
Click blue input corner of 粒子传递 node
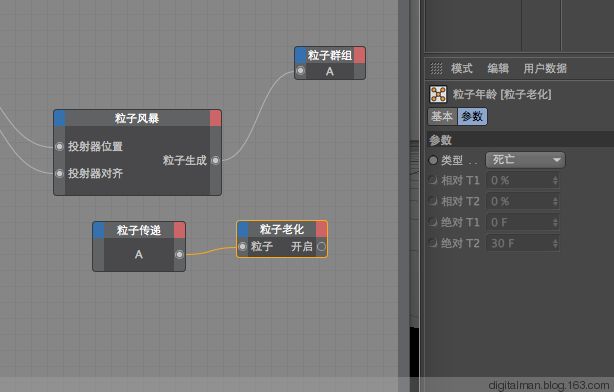point(99,230)
